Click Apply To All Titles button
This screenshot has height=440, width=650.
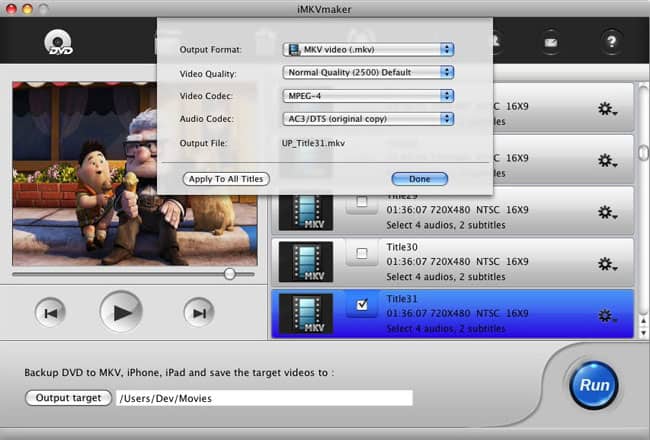[226, 179]
